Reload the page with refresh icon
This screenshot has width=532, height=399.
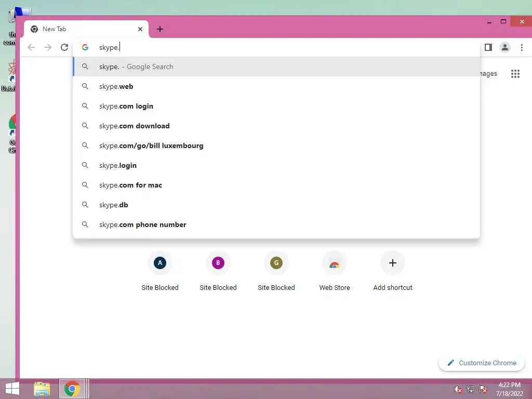(64, 47)
